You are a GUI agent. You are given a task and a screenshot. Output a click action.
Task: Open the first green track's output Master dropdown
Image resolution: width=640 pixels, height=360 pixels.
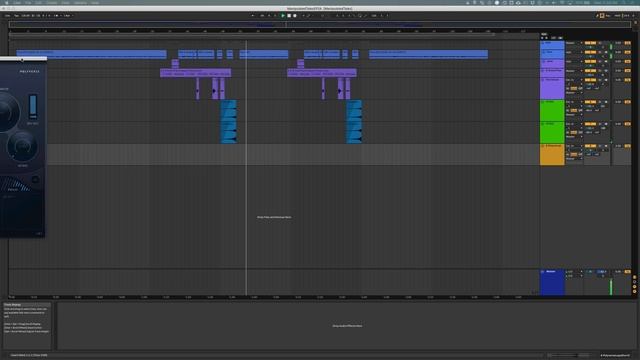pyautogui.click(x=573, y=115)
